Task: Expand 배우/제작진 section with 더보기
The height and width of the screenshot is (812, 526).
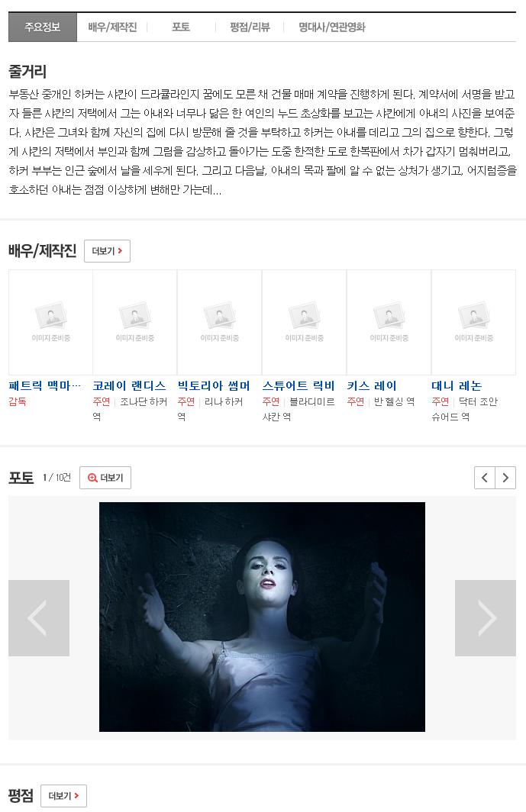Action: tap(108, 251)
